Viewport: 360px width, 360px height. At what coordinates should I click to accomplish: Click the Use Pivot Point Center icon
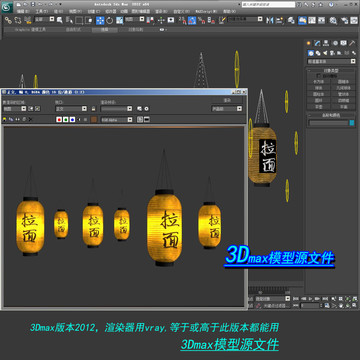[151, 20]
